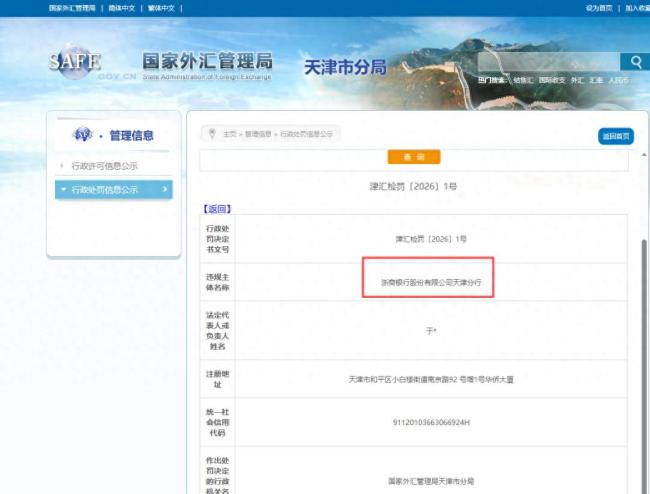Image resolution: width=650 pixels, height=494 pixels.
Task: Click the row label 行政处罚决定书文号
Action: pos(218,239)
